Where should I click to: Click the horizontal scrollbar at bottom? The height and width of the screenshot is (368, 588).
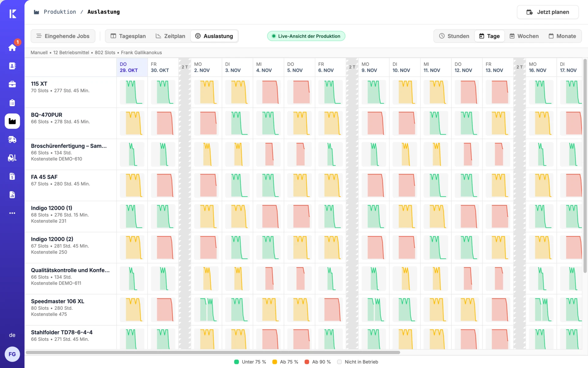213,352
